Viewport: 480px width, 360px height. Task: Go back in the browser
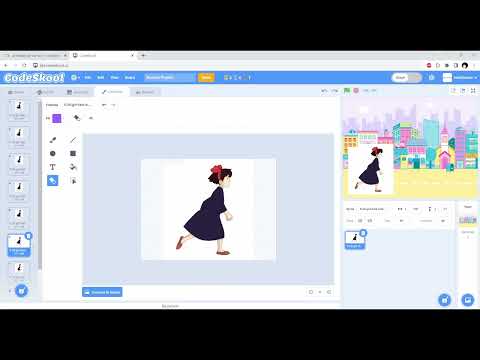click(6, 65)
